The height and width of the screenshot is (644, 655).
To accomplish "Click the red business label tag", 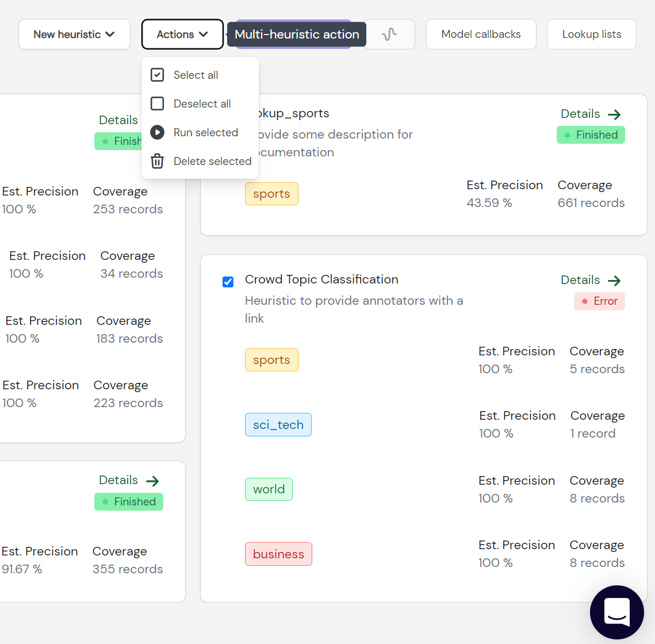I will [x=279, y=554].
